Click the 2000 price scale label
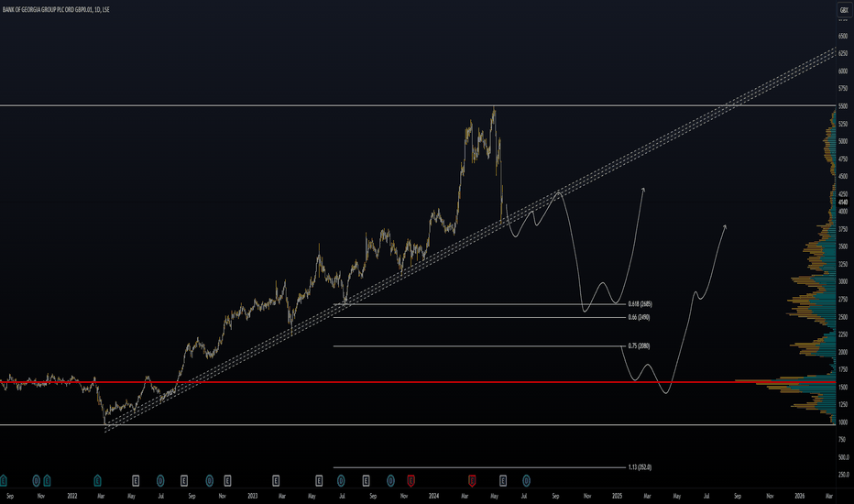 (843, 352)
